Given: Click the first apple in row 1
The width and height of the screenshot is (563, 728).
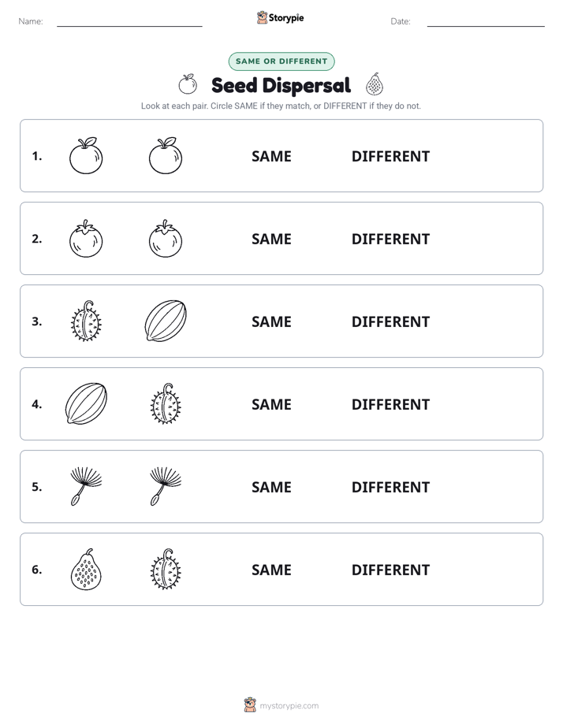Looking at the screenshot, I should click(86, 155).
